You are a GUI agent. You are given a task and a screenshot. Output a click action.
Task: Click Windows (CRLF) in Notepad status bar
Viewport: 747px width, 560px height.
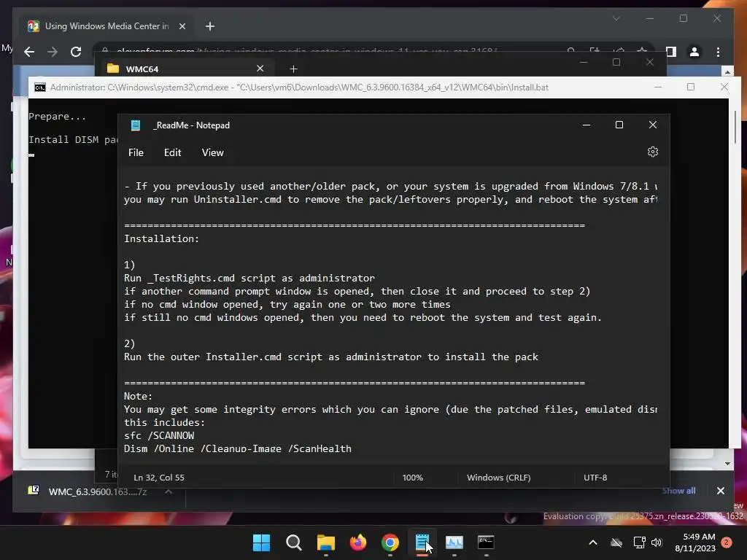coord(498,477)
